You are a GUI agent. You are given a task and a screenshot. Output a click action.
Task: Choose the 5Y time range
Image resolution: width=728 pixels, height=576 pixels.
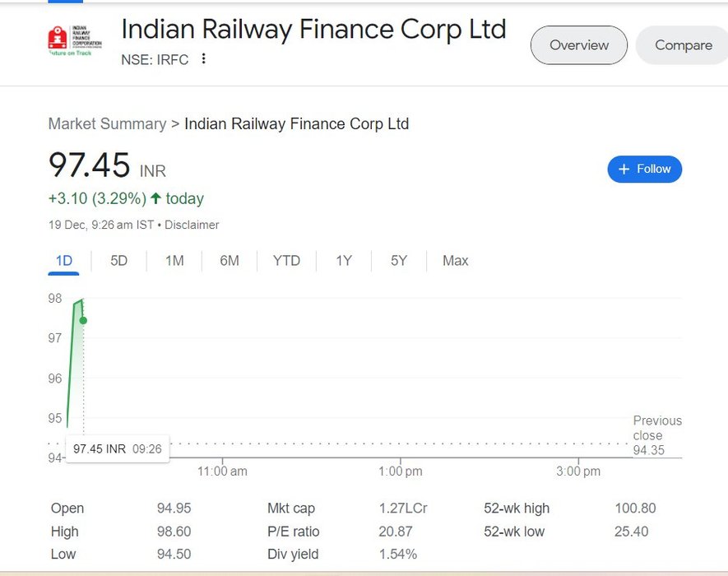(399, 261)
